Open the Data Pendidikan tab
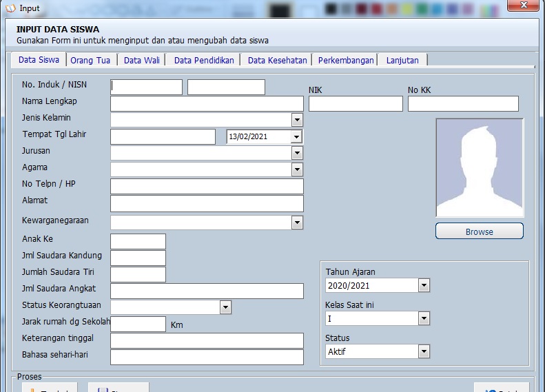Viewport: 545px width, 392px height. tap(204, 61)
